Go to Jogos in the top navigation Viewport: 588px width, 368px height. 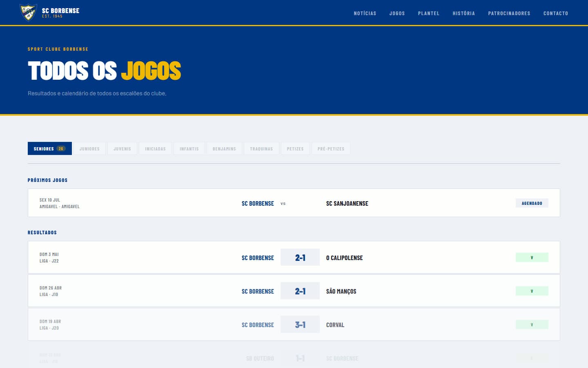coord(397,13)
